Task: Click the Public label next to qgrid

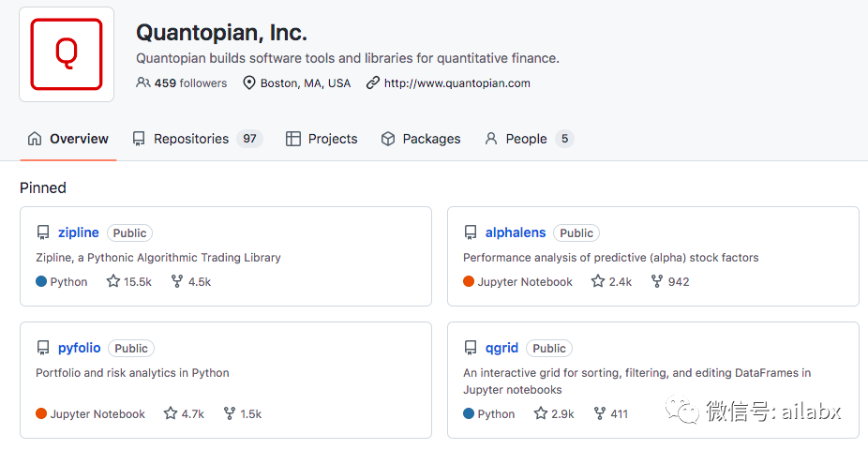Action: pyautogui.click(x=549, y=349)
